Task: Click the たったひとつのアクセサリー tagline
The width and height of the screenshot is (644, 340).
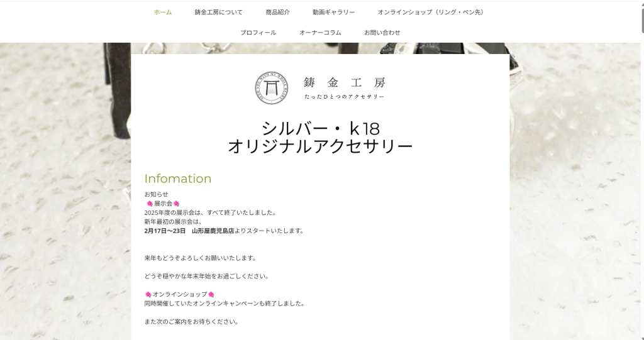Action: click(344, 97)
